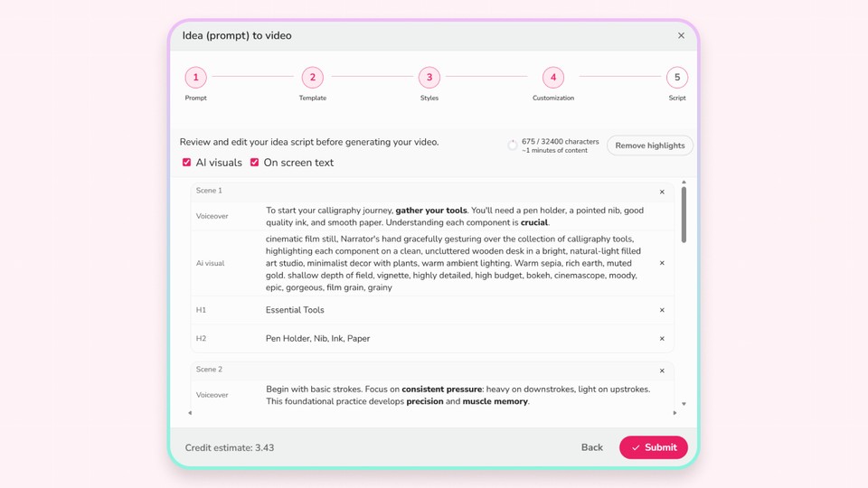Jump to step 2 Template
The width and height of the screenshot is (868, 488).
click(312, 78)
